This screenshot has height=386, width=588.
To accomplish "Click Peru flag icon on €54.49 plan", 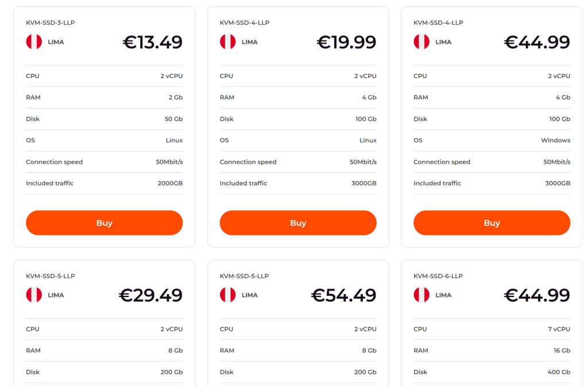I will click(x=227, y=295).
